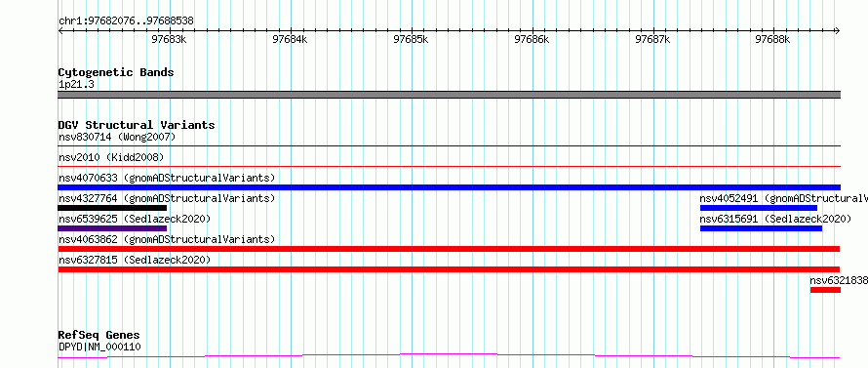This screenshot has height=368, width=868.
Task: Click the right arrow end of the ruler
Action: 837,30
